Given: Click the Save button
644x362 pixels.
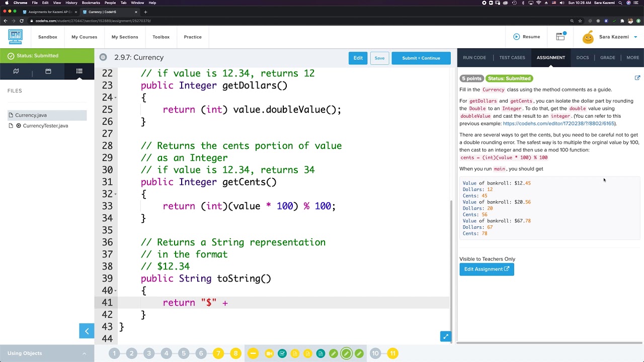Looking at the screenshot, I should tap(379, 58).
